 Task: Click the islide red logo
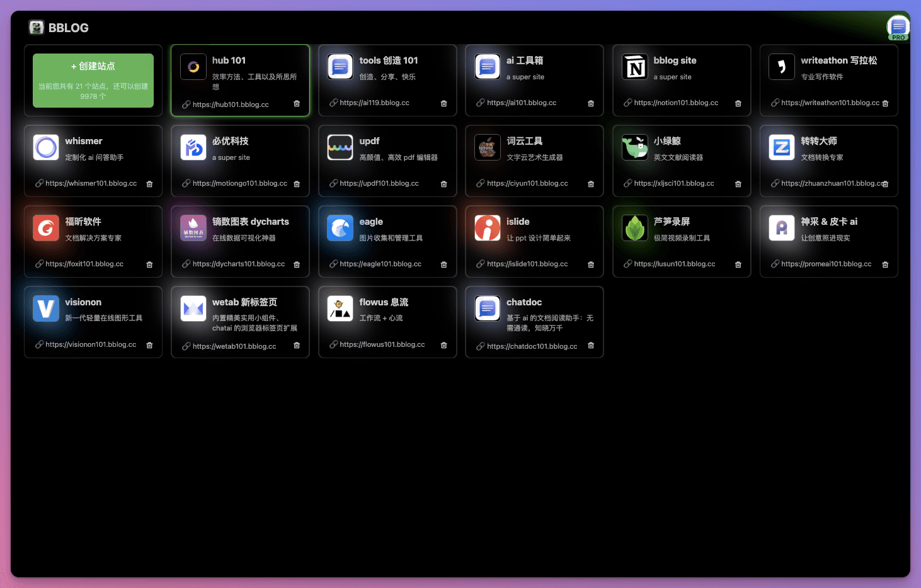pyautogui.click(x=488, y=228)
